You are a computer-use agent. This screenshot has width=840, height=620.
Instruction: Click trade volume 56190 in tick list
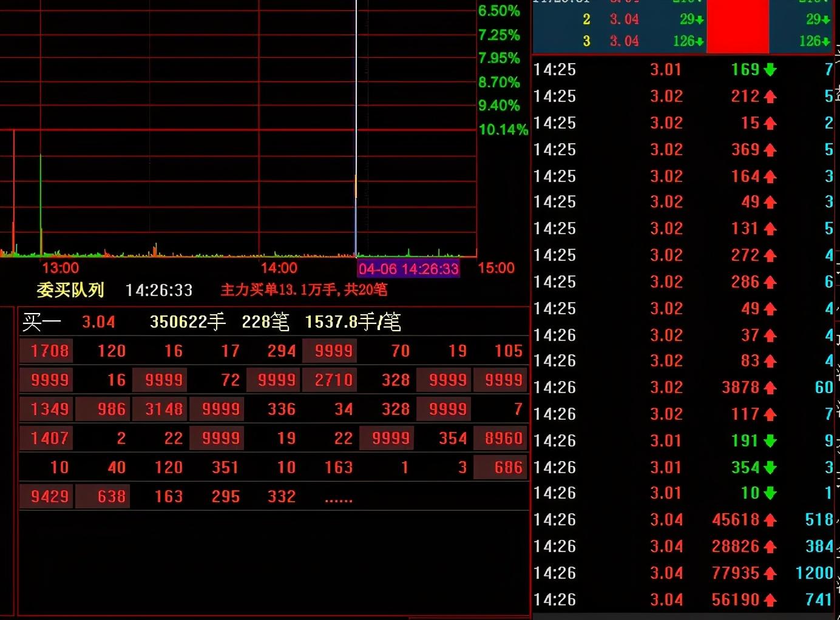pos(736,600)
